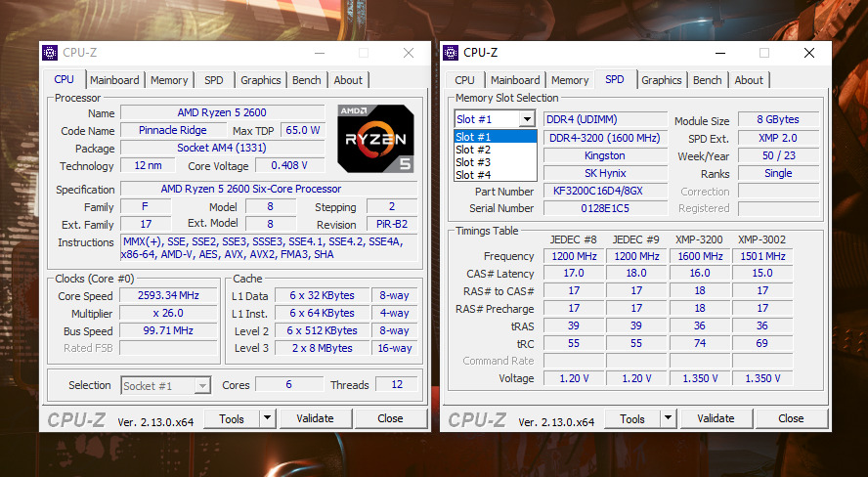Expand Tools dropdown arrow in right window
The image size is (868, 477).
click(669, 418)
